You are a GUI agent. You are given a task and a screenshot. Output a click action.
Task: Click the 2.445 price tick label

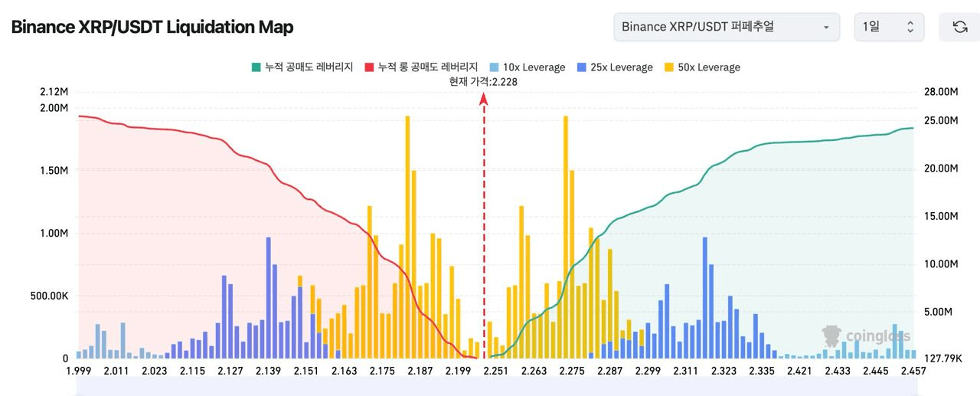(x=876, y=371)
